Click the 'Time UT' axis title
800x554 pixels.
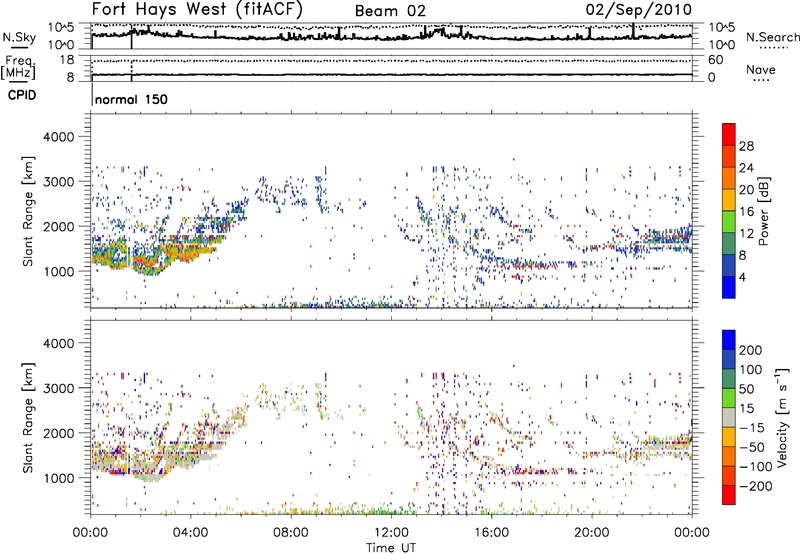[391, 547]
